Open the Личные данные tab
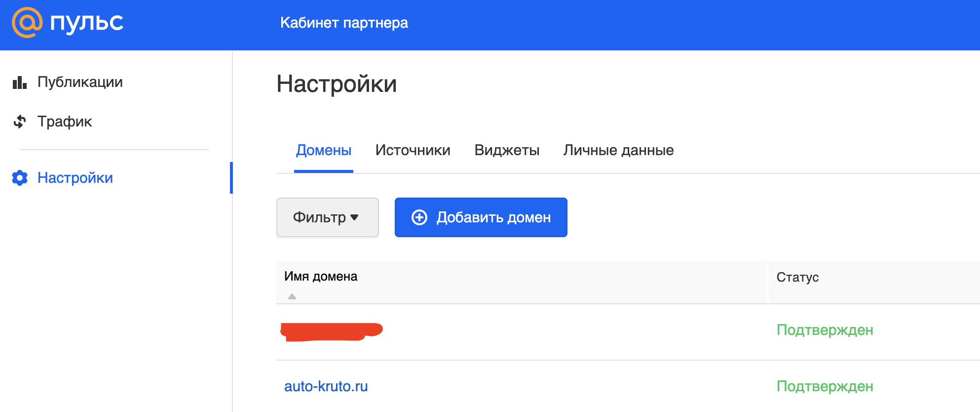The image size is (980, 412). (x=618, y=150)
